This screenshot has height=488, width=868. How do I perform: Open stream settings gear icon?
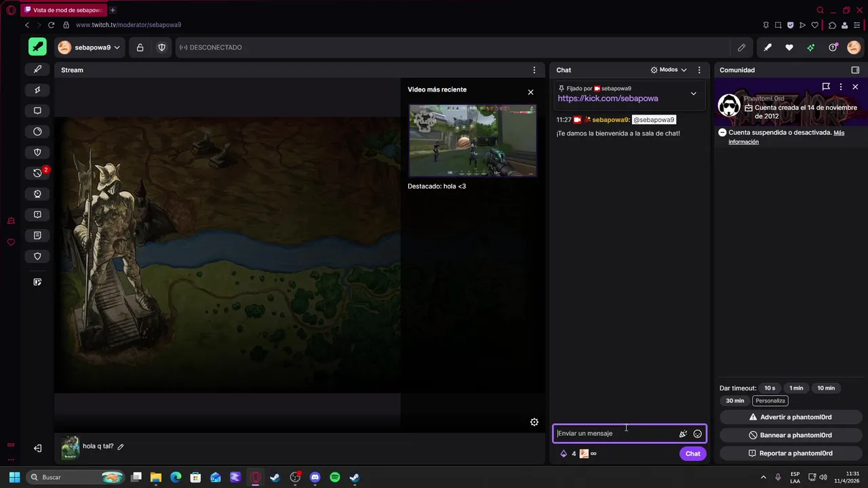534,422
